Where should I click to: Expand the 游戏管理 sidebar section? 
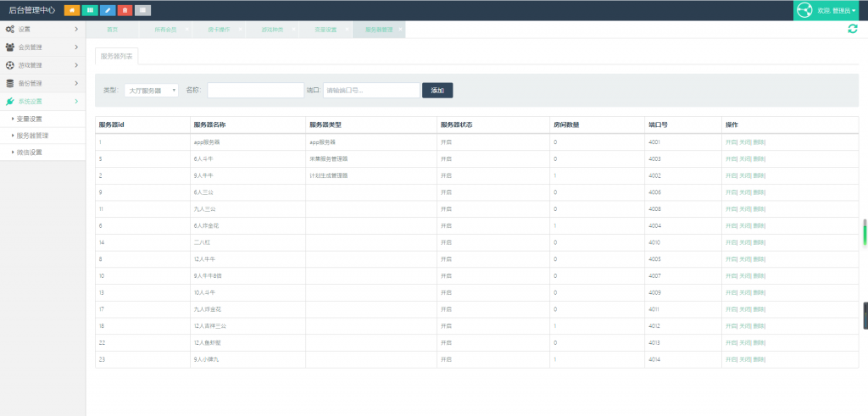[42, 64]
